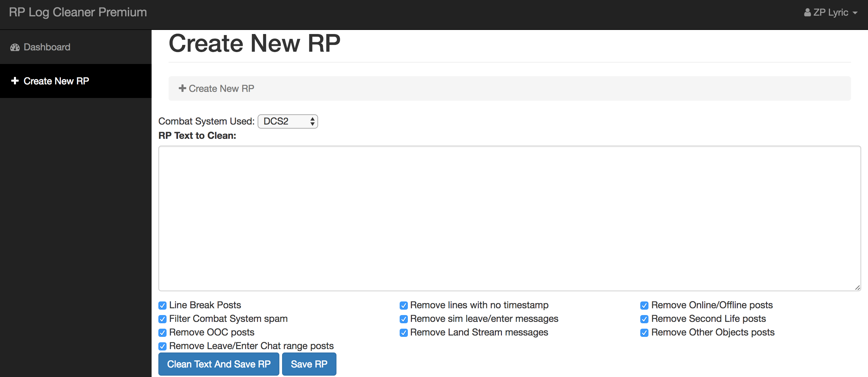This screenshot has width=868, height=377.
Task: Uncheck Remove Other Objects posts
Action: [x=644, y=332]
